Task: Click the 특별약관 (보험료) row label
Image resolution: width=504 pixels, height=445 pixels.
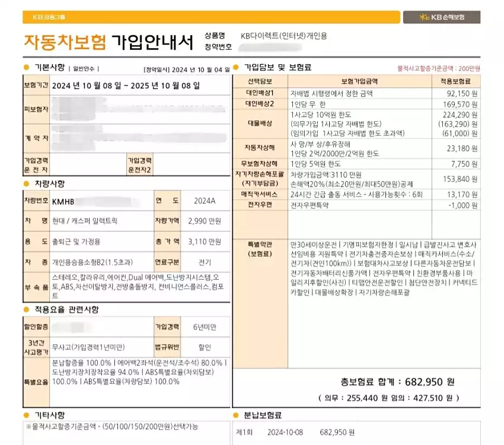Action: (260, 249)
